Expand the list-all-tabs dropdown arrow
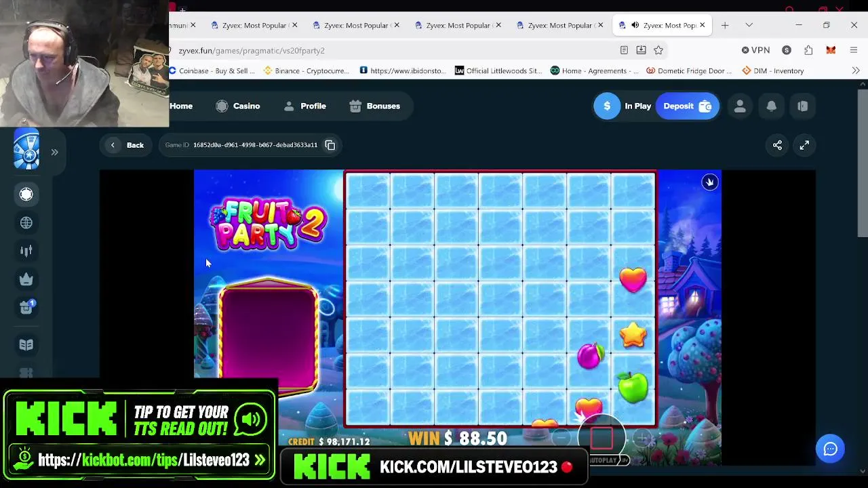868x488 pixels. pos(749,25)
